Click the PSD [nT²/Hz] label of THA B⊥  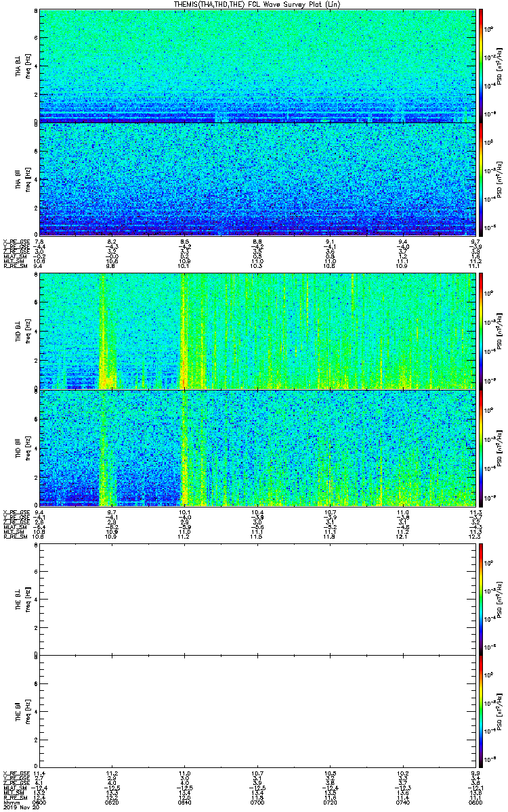(x=500, y=66)
